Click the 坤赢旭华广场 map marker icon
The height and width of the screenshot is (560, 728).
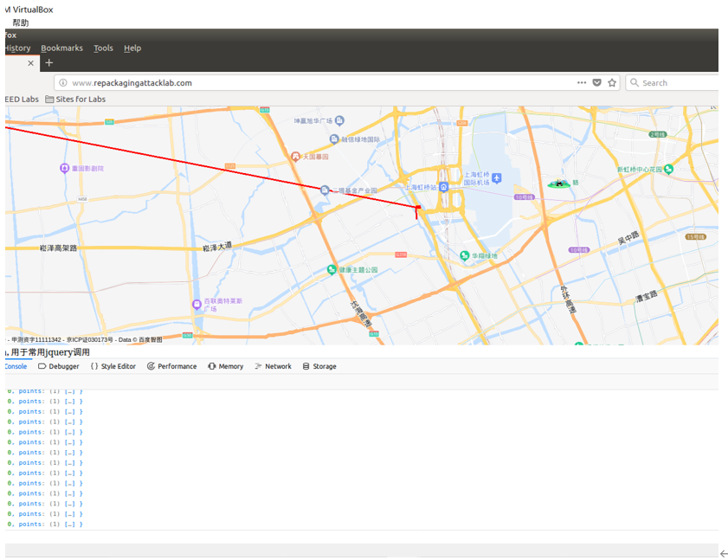click(x=339, y=120)
